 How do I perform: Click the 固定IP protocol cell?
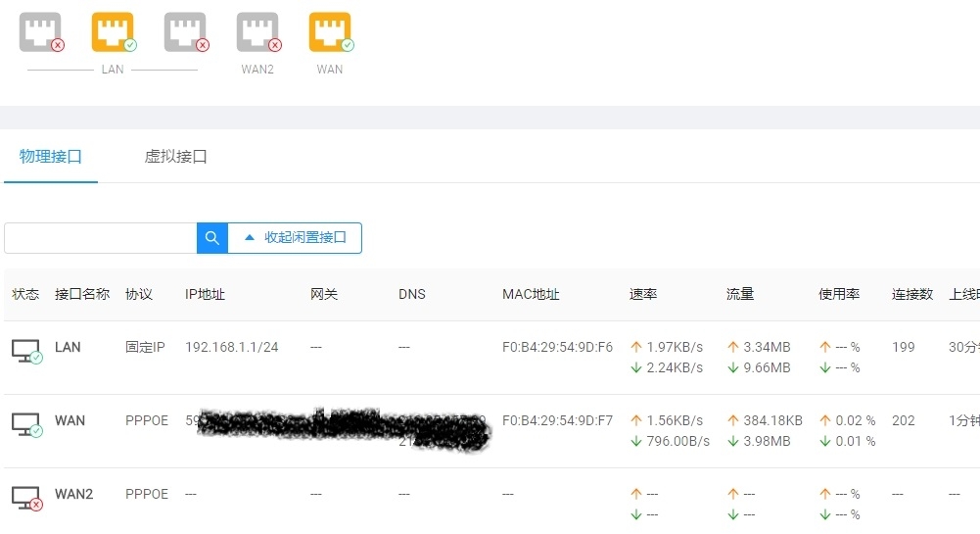(145, 347)
